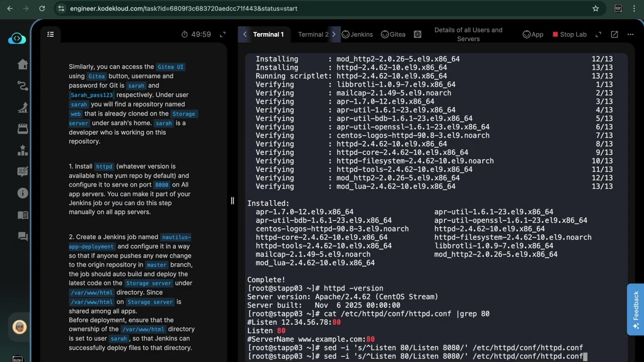Select the "8080" port chip in instructions
The image size is (644, 362).
[162, 185]
